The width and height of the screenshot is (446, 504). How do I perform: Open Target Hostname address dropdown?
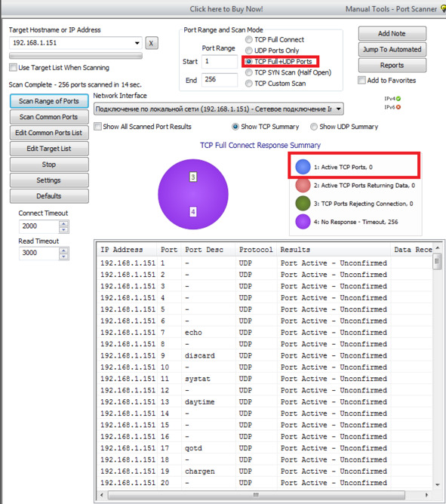[x=137, y=43]
